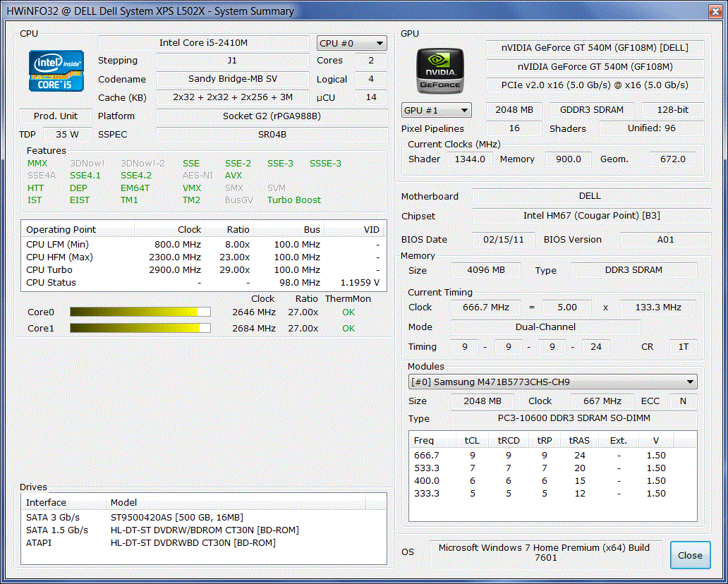Click the Unified: 96 shaders value
Image resolution: width=728 pixels, height=584 pixels.
(651, 128)
